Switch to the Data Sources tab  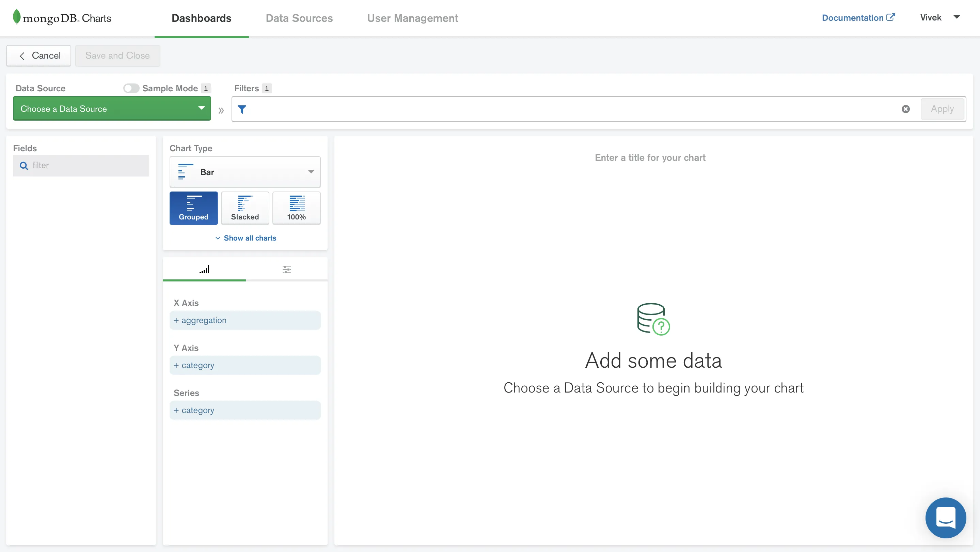tap(299, 18)
